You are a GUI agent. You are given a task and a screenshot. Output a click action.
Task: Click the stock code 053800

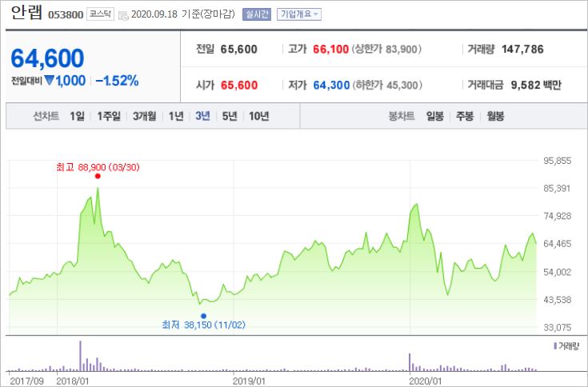[x=66, y=15]
